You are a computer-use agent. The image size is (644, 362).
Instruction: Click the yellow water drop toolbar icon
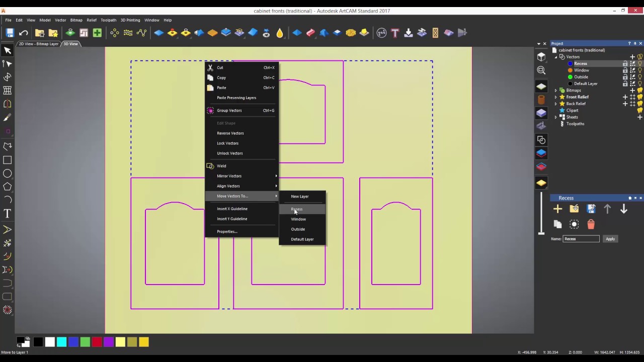280,33
